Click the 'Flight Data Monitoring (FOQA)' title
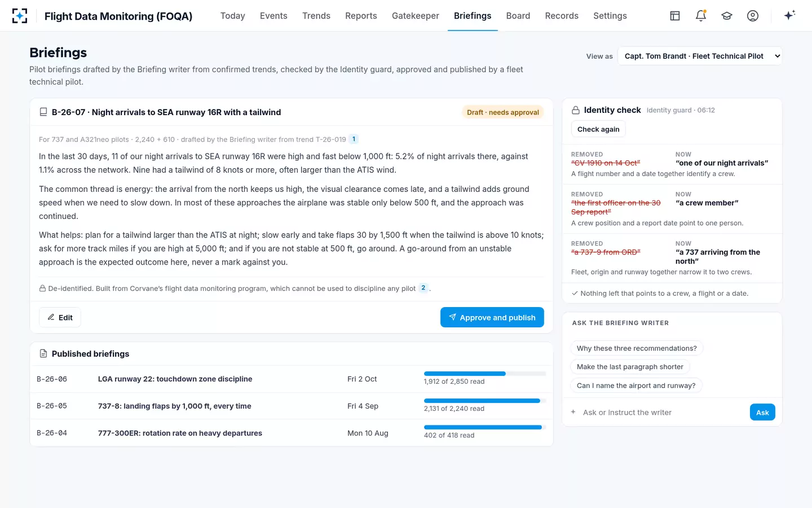812x508 pixels. (x=118, y=16)
